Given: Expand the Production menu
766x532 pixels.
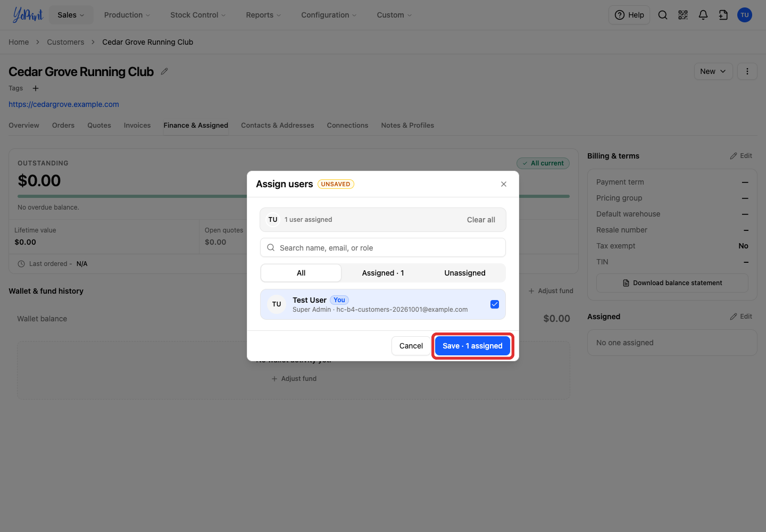Looking at the screenshot, I should tap(127, 15).
